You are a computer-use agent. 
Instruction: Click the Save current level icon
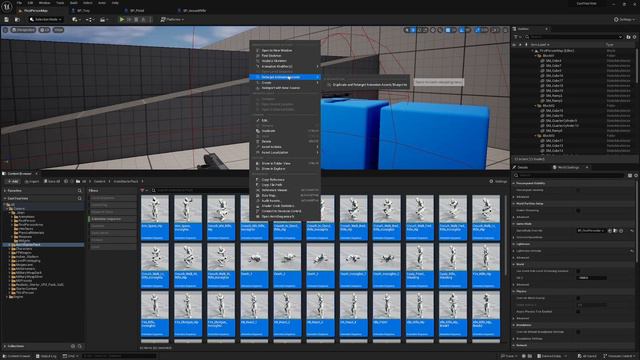(7, 20)
